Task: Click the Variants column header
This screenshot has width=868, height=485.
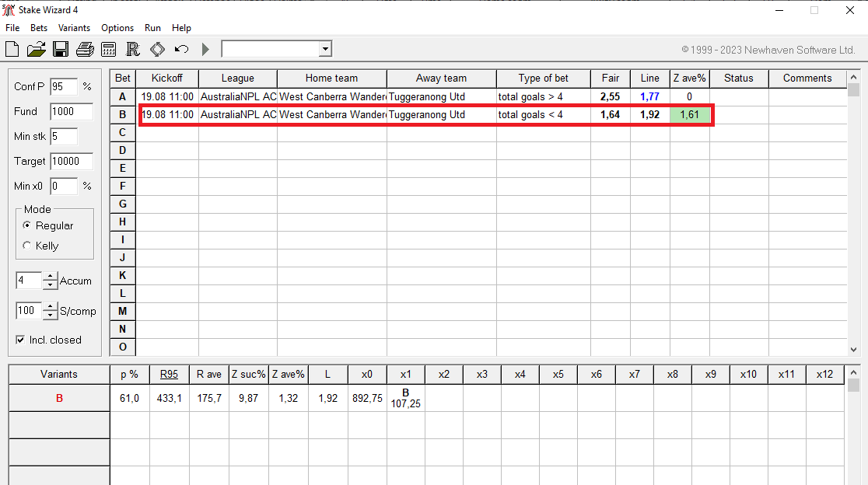Action: (59, 375)
